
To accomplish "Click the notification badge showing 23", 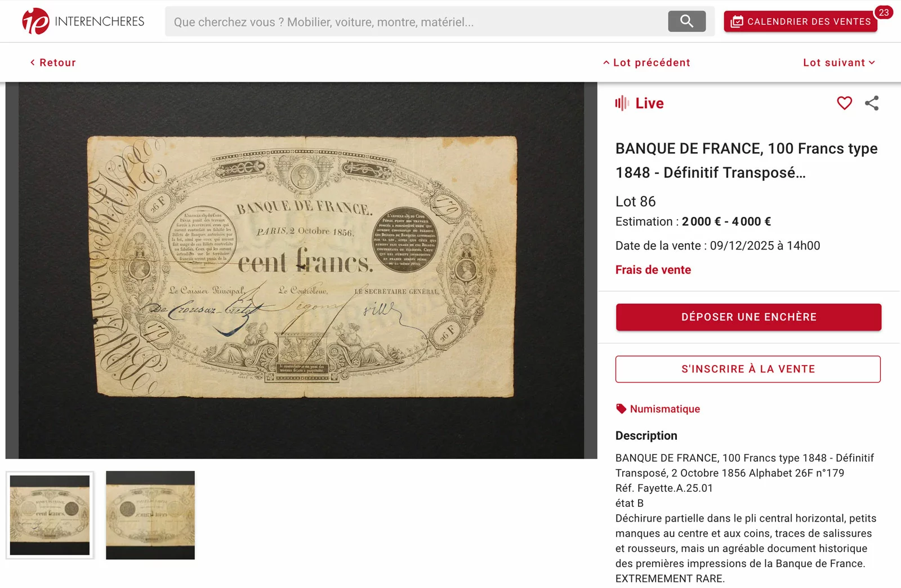I will 884,12.
